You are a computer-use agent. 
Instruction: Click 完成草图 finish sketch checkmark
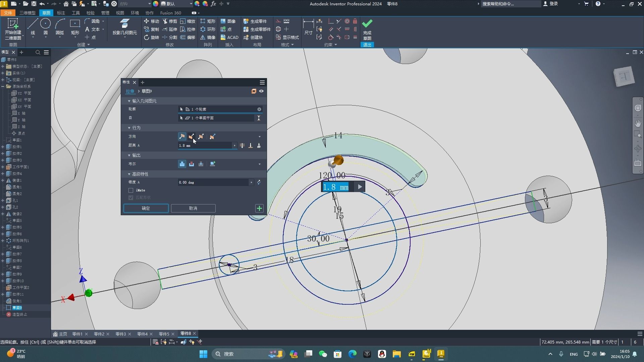pos(367,29)
